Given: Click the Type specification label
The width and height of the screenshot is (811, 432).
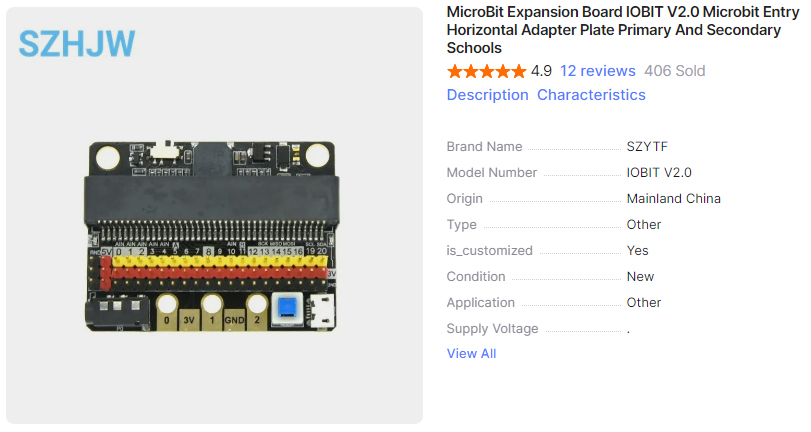Looking at the screenshot, I should [x=462, y=225].
